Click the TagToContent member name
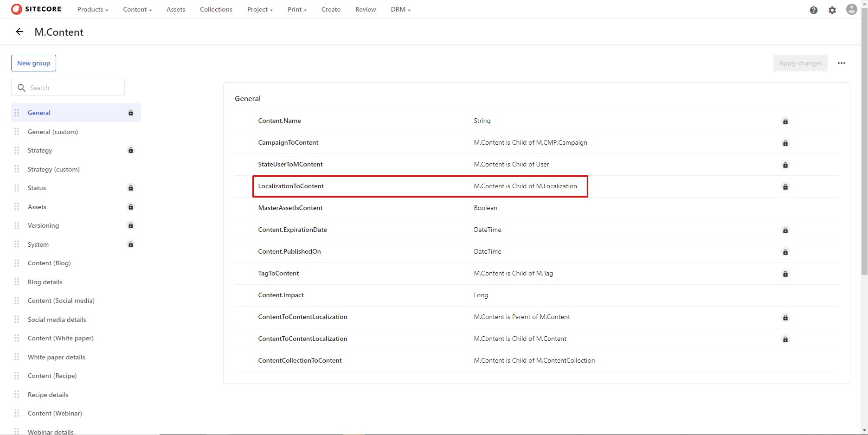This screenshot has height=435, width=868. click(x=278, y=273)
